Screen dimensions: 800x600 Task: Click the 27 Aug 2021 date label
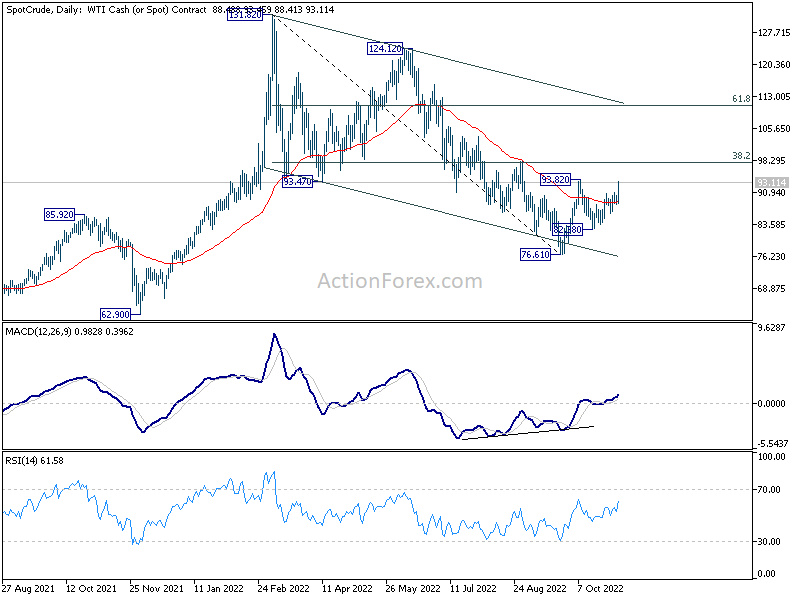[x=28, y=589]
